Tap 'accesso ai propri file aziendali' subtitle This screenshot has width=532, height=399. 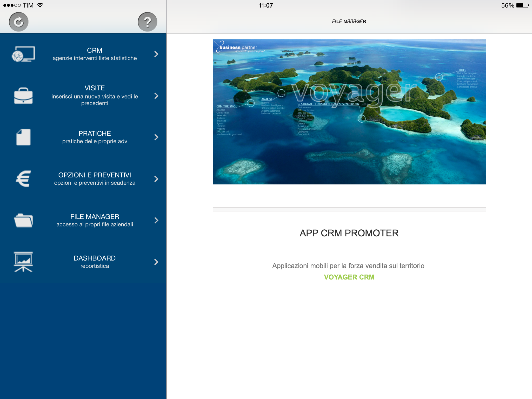95,224
